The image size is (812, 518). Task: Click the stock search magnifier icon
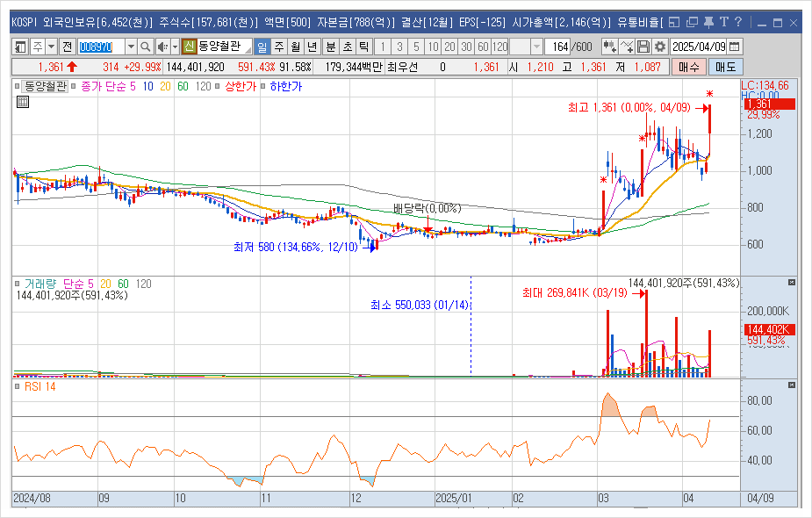[146, 47]
